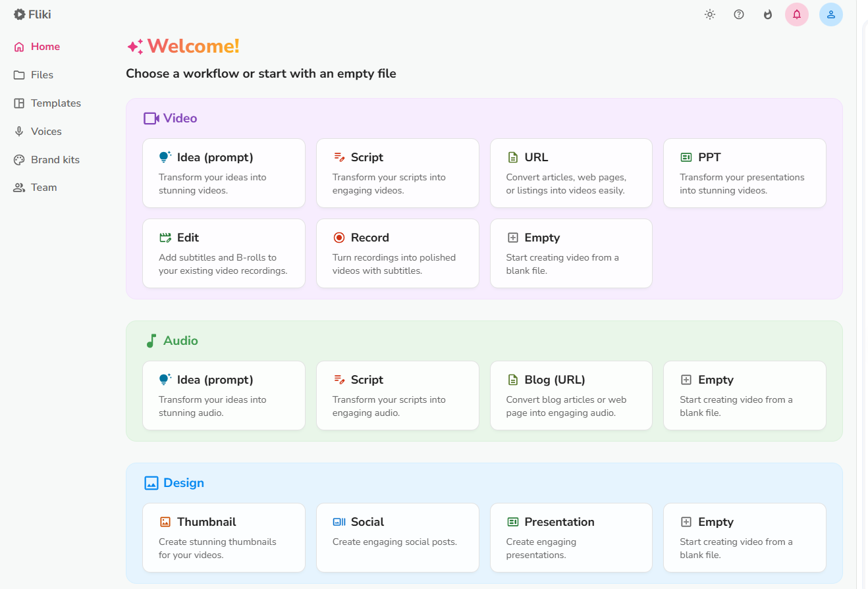Open Templates in the sidebar
This screenshot has width=868, height=589.
point(55,103)
